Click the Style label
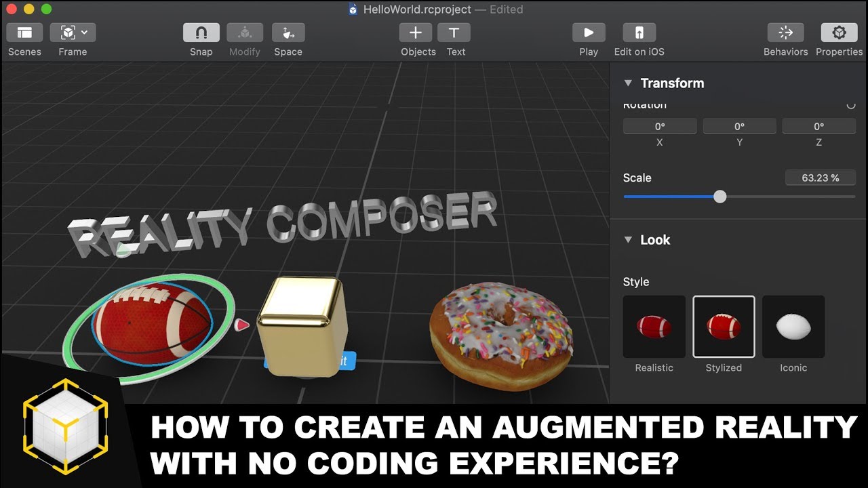The image size is (868, 488). point(636,282)
